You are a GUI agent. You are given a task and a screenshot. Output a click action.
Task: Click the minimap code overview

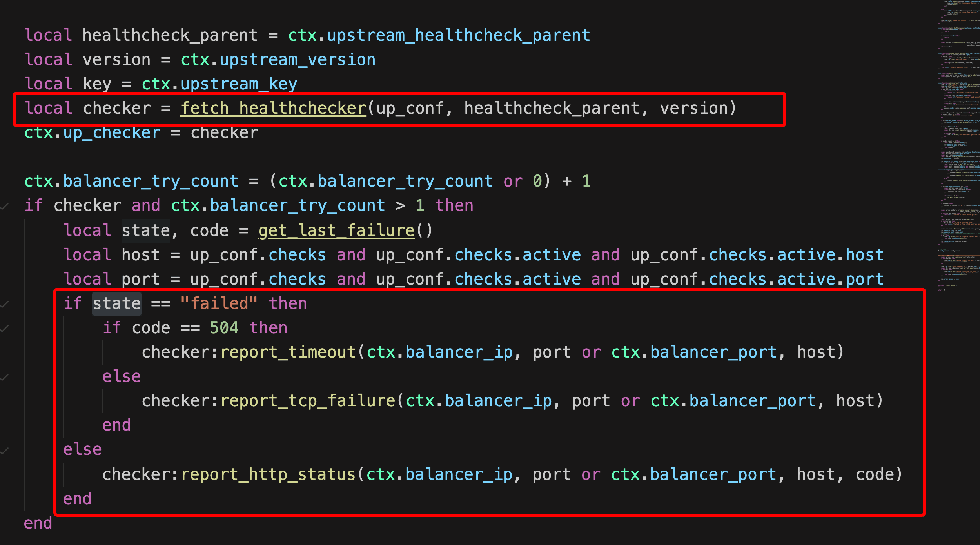click(x=958, y=118)
